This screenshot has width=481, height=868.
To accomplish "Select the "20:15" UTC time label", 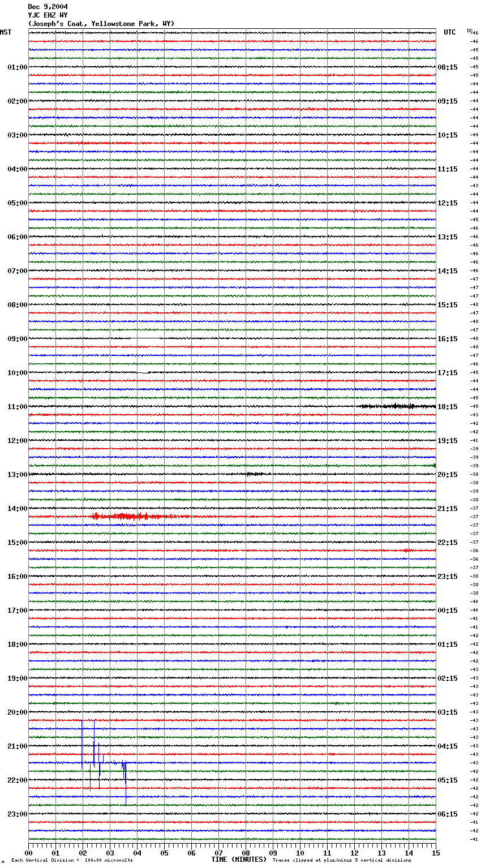I will (x=448, y=475).
